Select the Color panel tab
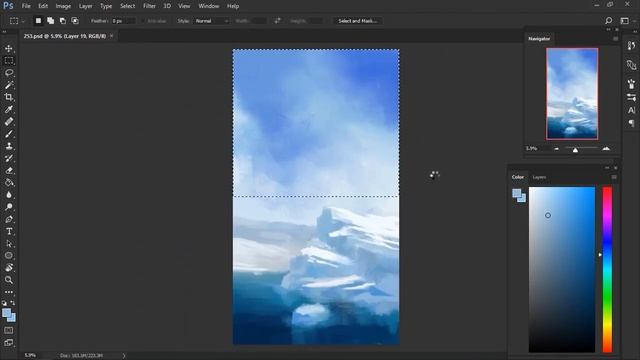This screenshot has width=640, height=360. (518, 177)
